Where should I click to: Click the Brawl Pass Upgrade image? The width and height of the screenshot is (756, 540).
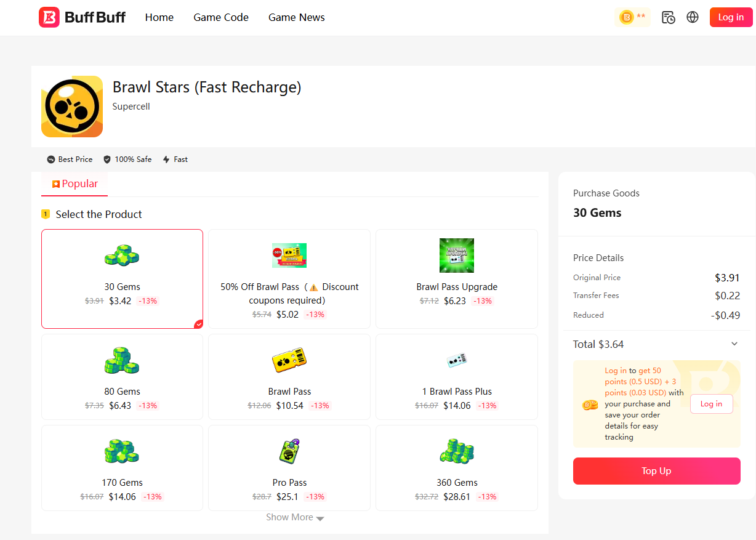pyautogui.click(x=457, y=256)
